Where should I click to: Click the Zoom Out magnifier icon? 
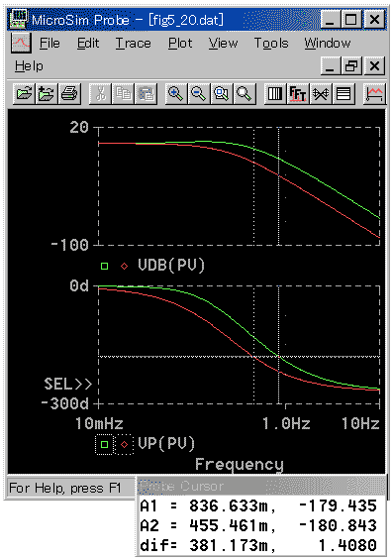click(x=199, y=94)
